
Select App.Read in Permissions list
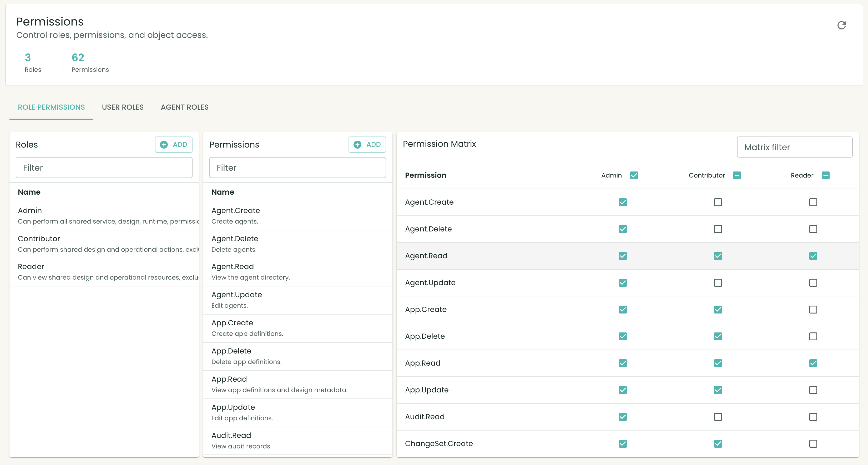tap(297, 385)
